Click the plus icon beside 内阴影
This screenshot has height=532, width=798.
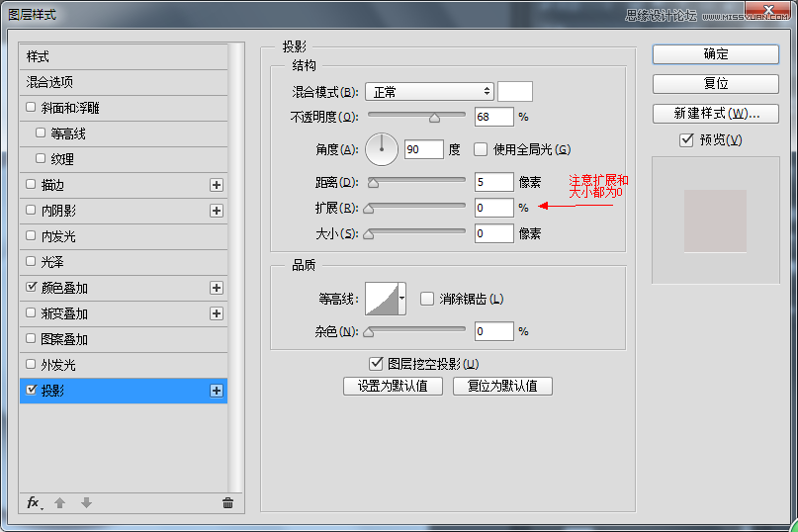pos(217,211)
